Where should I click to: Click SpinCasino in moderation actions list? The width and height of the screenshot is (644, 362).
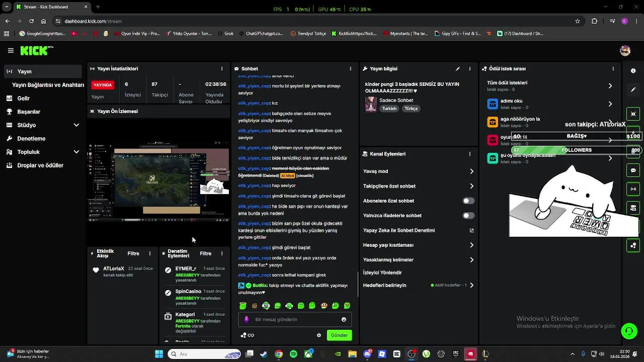[188, 291]
